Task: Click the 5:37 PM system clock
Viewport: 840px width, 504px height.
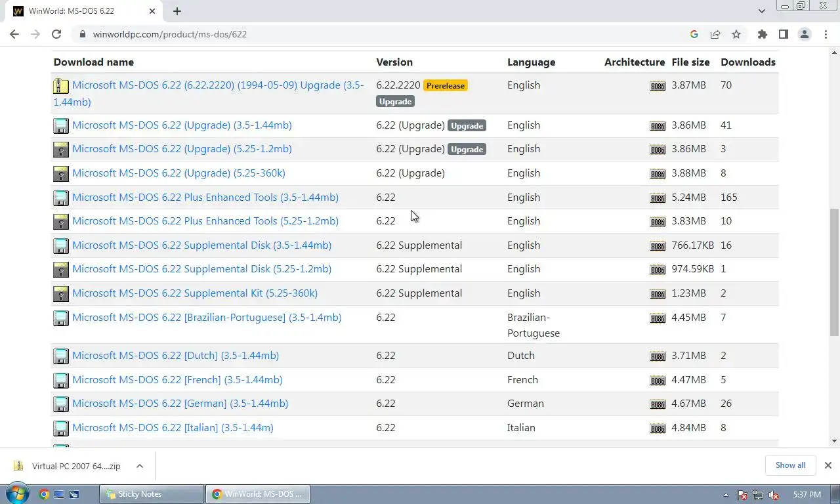Action: click(807, 495)
